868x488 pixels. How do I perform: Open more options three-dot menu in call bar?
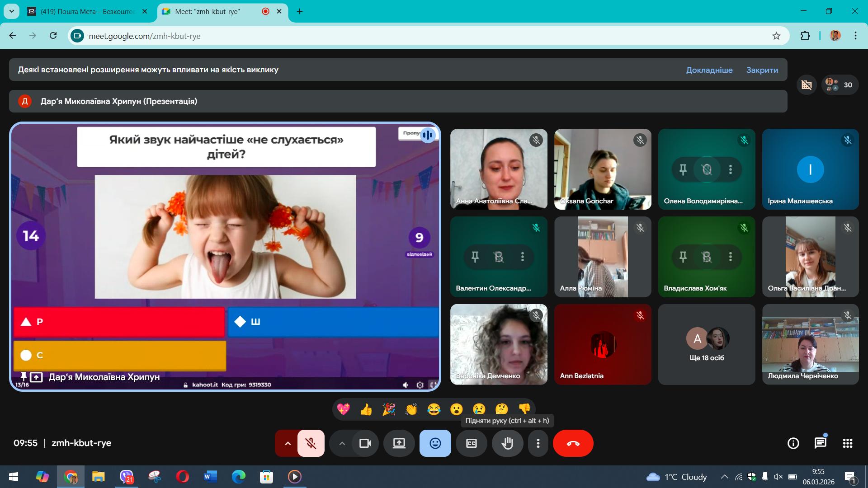point(538,443)
